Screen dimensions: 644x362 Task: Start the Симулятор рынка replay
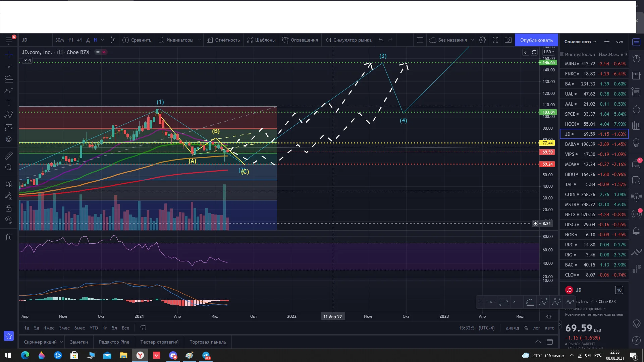click(x=348, y=40)
